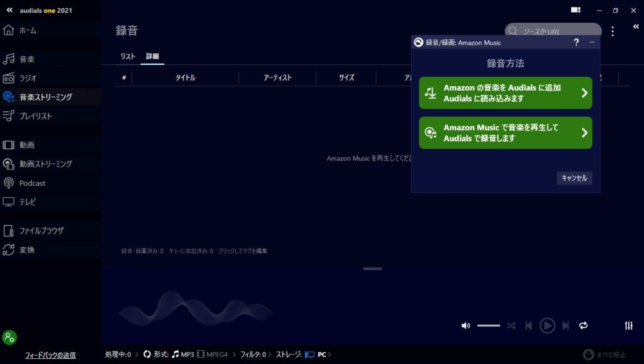This screenshot has width=644, height=364.
Task: Open the 音楽ストリーミング section in sidebar
Action: [x=45, y=97]
